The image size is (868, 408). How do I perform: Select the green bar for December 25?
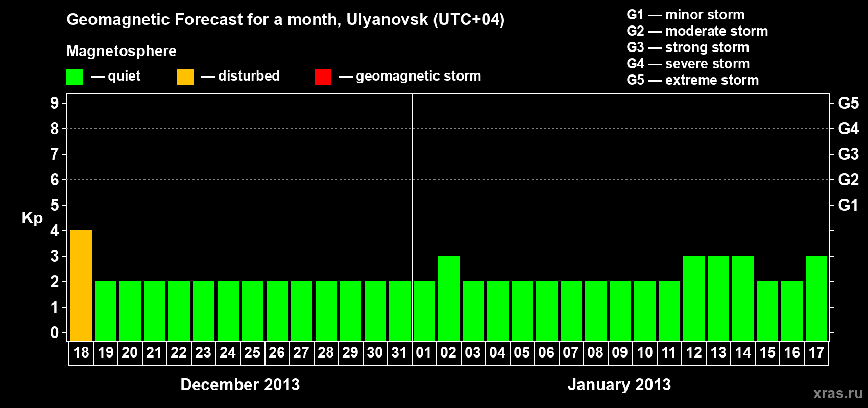[x=253, y=311]
